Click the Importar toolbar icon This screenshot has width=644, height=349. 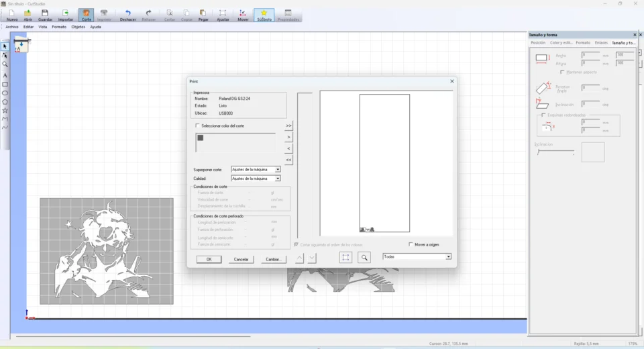click(x=65, y=15)
